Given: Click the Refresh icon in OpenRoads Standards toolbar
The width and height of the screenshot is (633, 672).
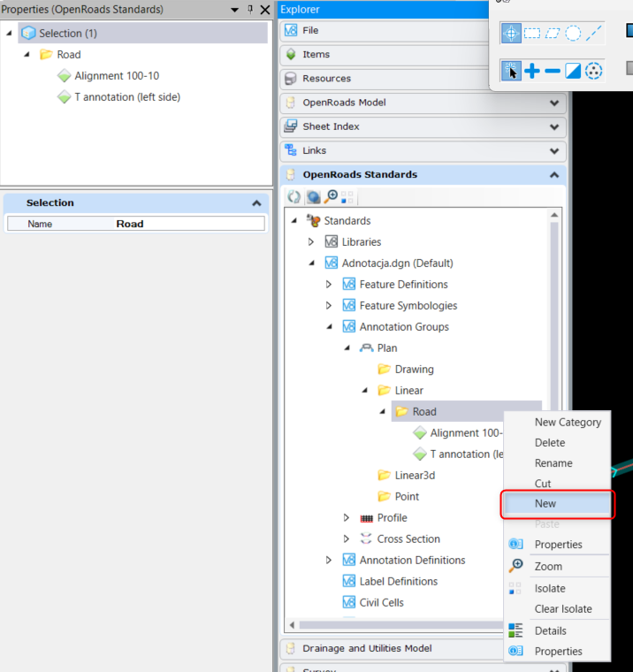Looking at the screenshot, I should point(294,197).
